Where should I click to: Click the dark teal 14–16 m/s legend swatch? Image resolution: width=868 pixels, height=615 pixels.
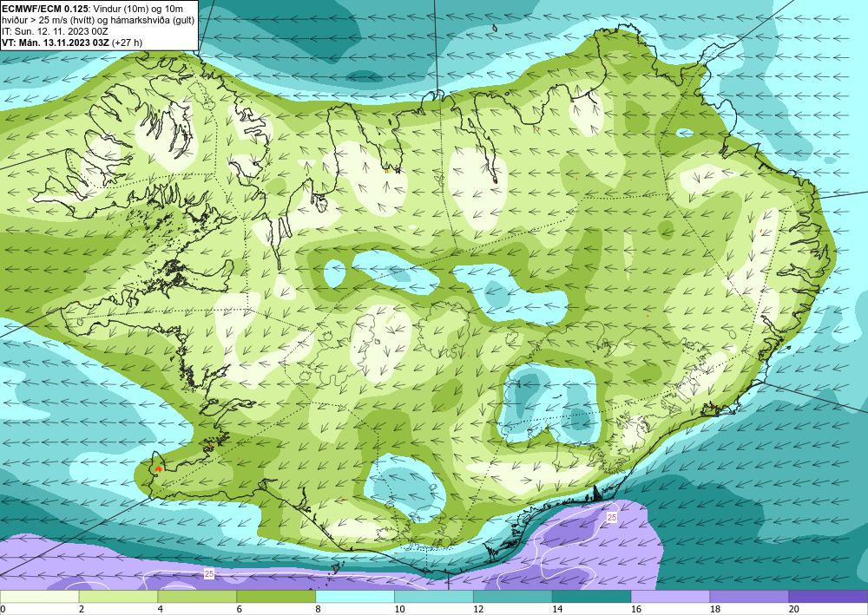tap(591, 597)
